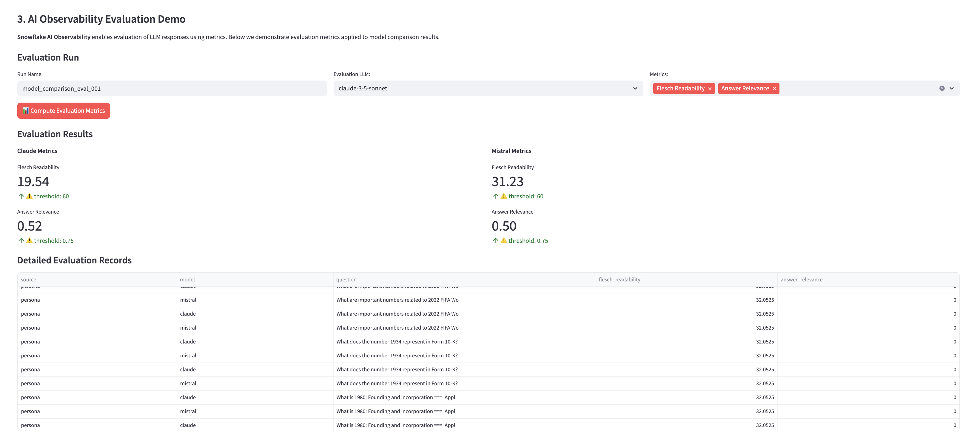Sort by the model column header
The height and width of the screenshot is (437, 980).
187,280
